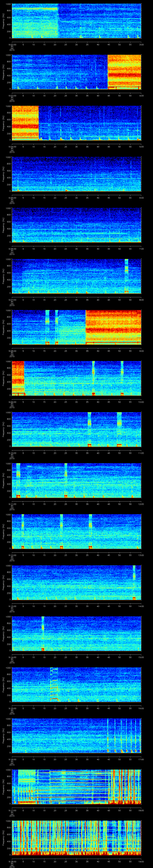The width and height of the screenshot is (153, 868).
Task: Select the 9:13:00 start time label
Action: 12,606
